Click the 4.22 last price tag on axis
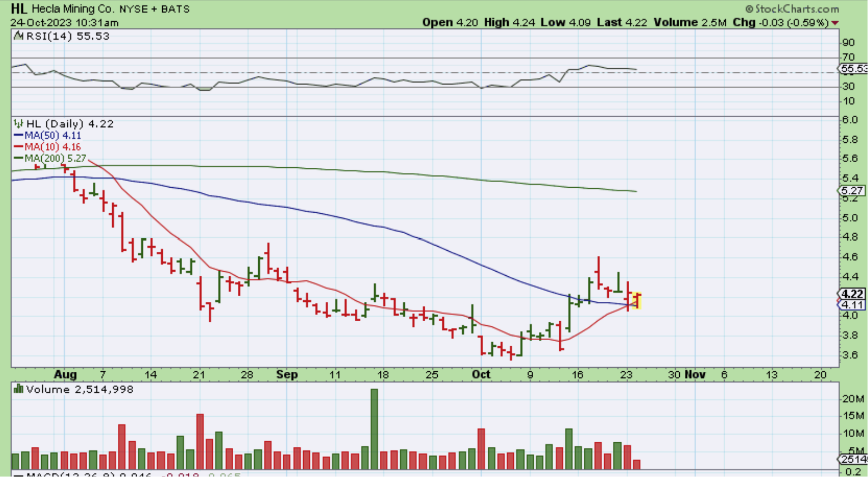The image size is (868, 477). (852, 294)
